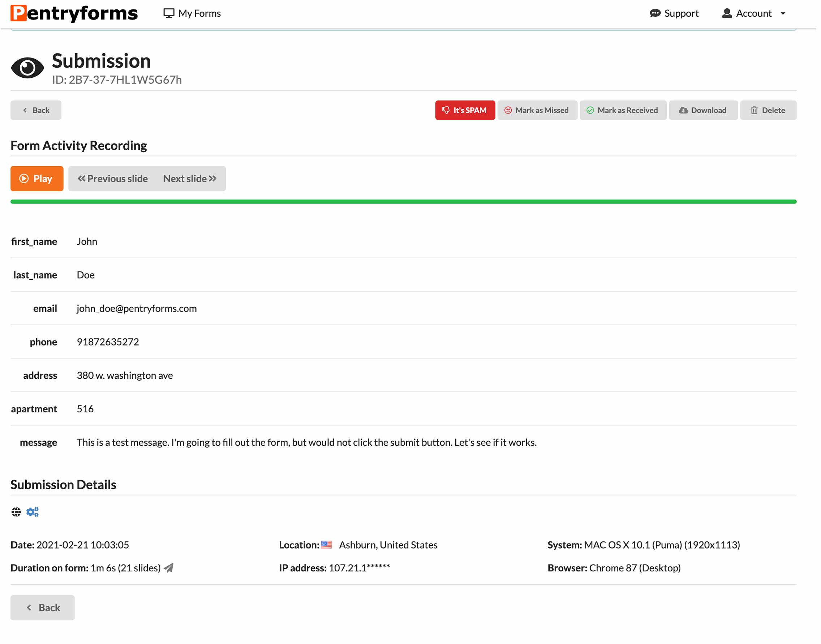The height and width of the screenshot is (644, 821).
Task: Click the eye icon beside Submission
Action: coord(27,68)
